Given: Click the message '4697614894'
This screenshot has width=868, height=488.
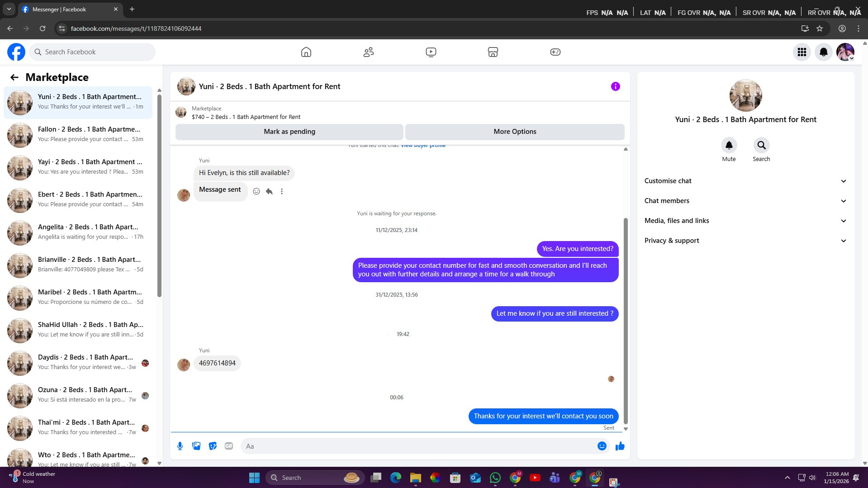Looking at the screenshot, I should 217,363.
